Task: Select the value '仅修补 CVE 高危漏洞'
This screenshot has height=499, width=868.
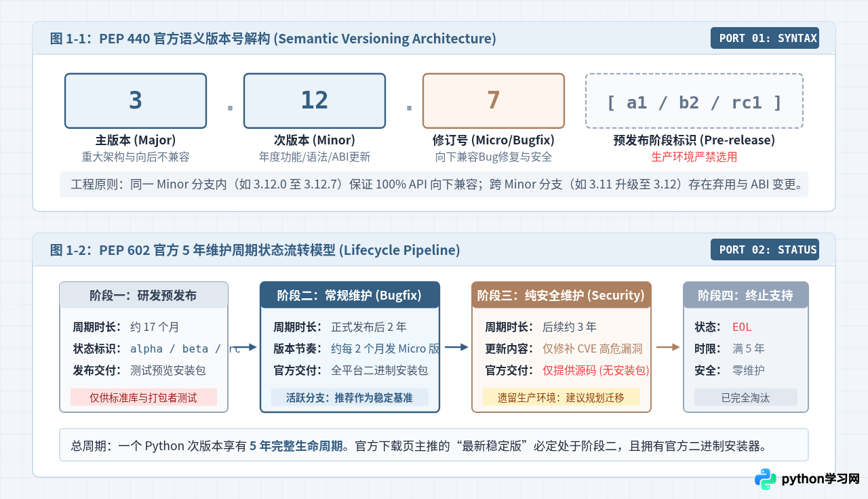Action: 593,348
